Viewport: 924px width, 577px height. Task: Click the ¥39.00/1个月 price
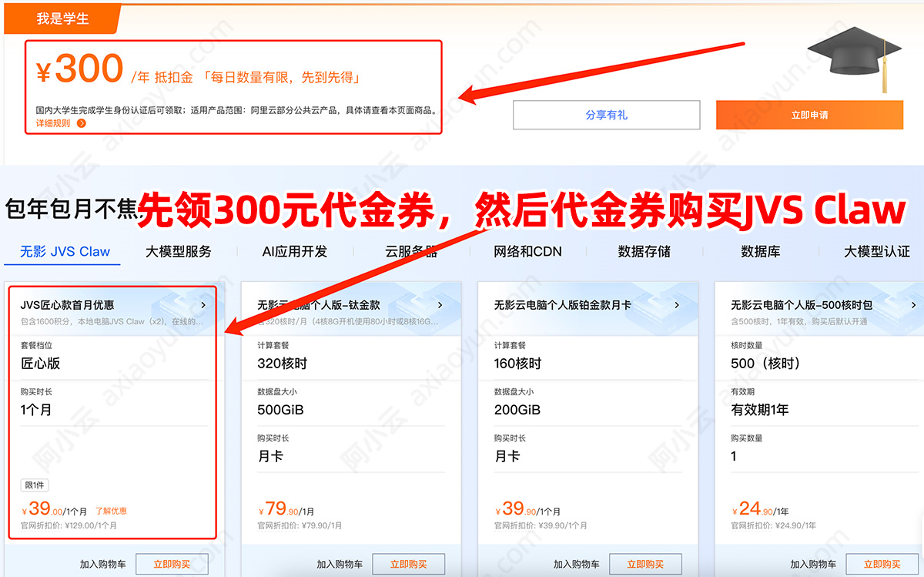tap(53, 509)
